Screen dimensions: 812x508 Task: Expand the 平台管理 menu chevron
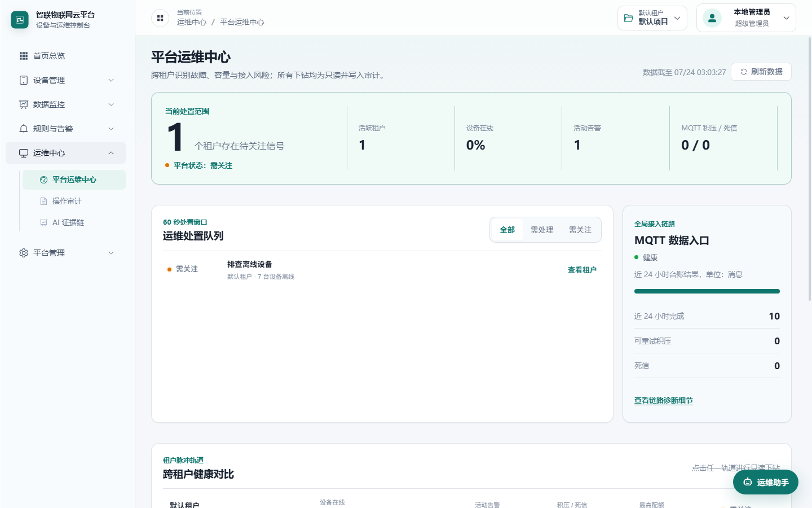(x=111, y=253)
